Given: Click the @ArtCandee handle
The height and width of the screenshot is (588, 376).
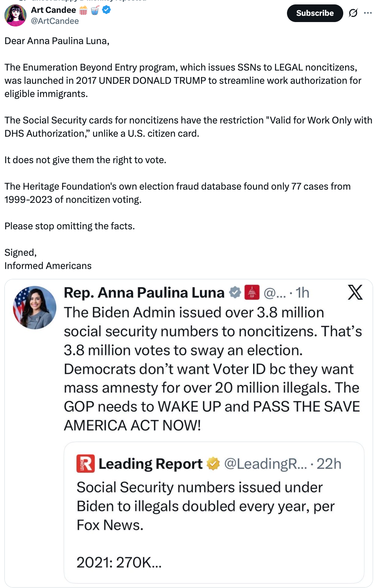Looking at the screenshot, I should point(55,21).
